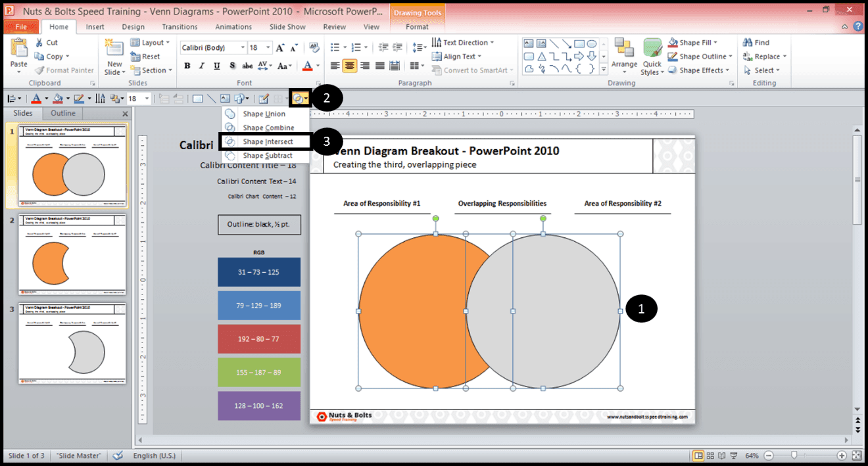Screen dimensions: 868x466
Task: Click the Text Direction icon in quick toolbar
Action: pyautogui.click(x=101, y=99)
